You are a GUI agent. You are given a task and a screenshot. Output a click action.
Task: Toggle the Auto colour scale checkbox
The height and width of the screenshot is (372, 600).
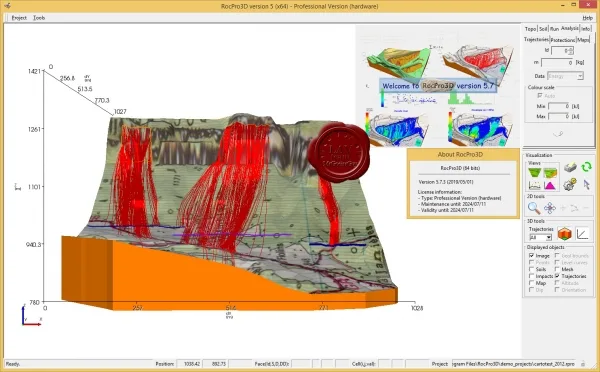click(540, 95)
